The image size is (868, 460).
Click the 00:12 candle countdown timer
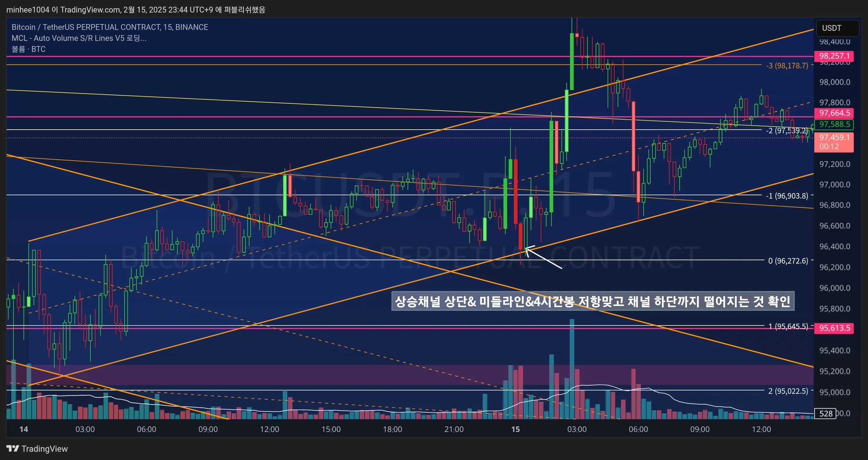pos(829,147)
